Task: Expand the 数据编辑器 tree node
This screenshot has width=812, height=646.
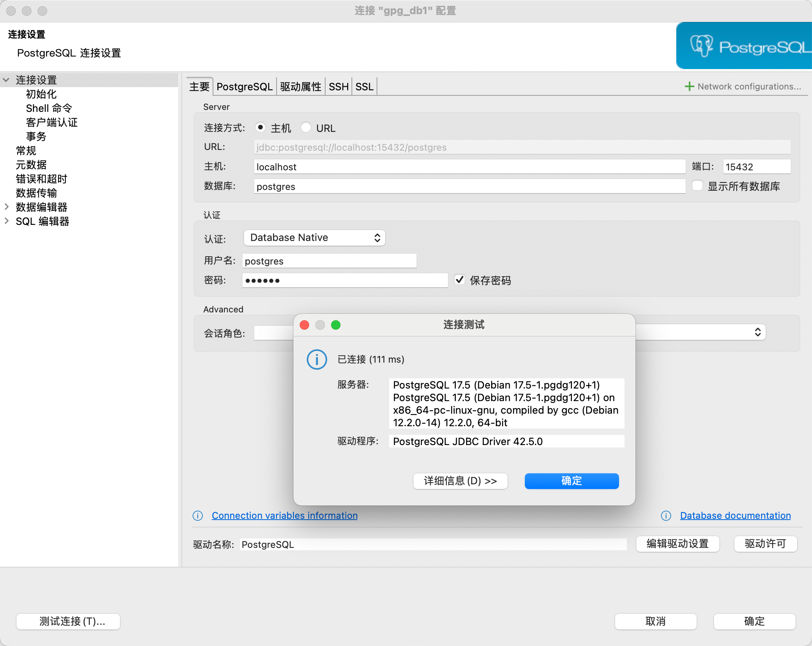Action: (6, 207)
